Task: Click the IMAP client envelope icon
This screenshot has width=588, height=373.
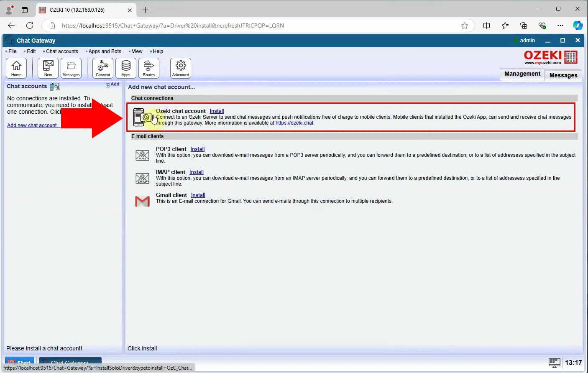Action: click(143, 179)
